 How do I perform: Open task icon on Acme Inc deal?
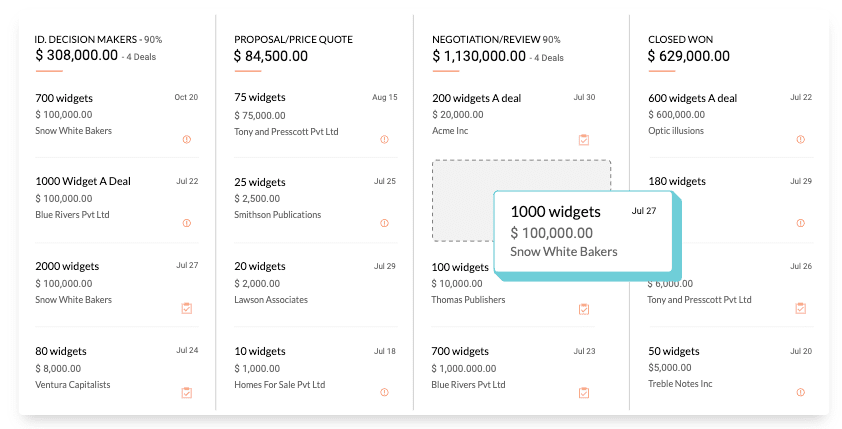[584, 140]
